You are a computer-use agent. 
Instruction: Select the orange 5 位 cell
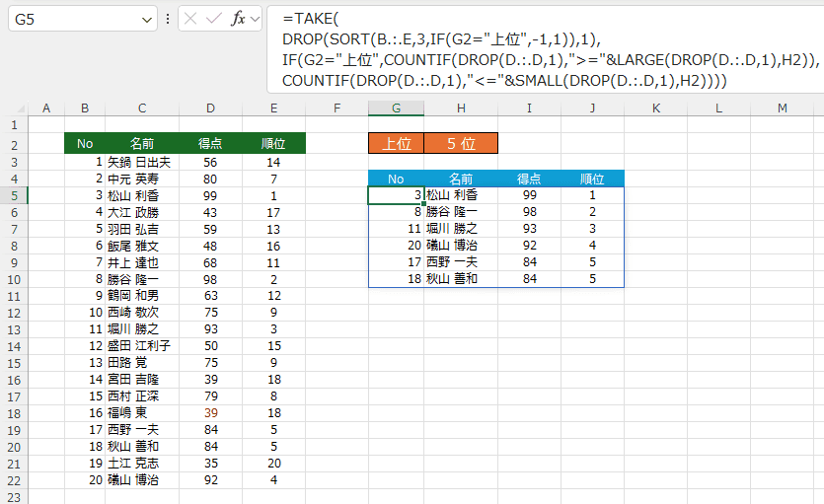(461, 144)
